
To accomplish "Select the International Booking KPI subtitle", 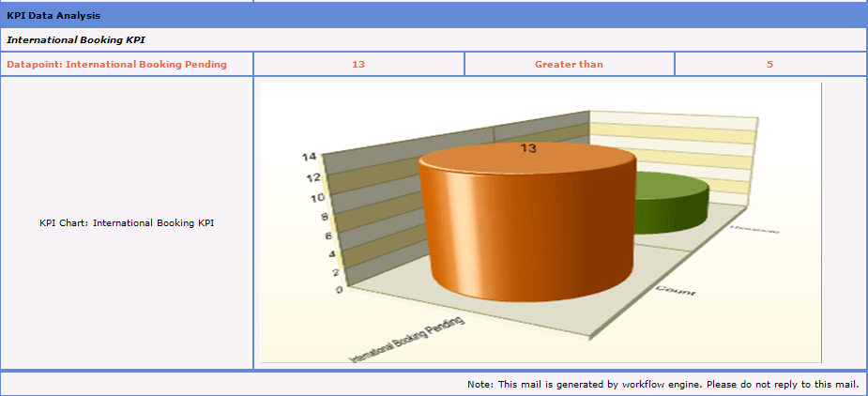I will 77,40.
